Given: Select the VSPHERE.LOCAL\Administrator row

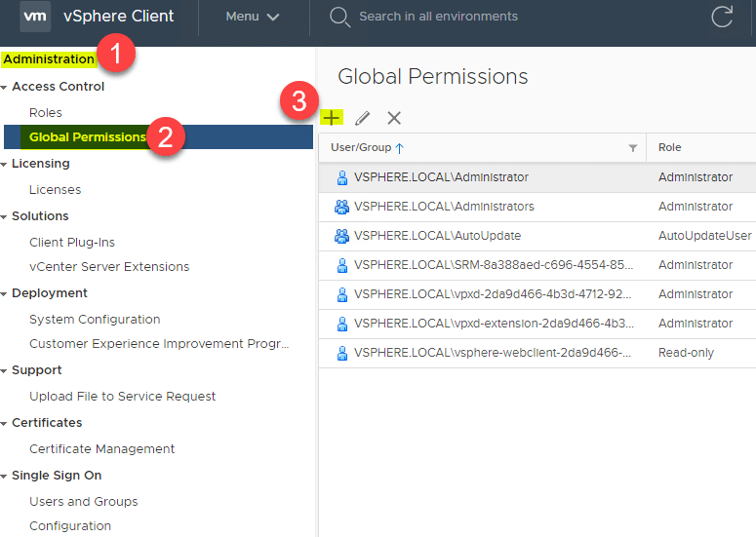Looking at the screenshot, I should (537, 177).
